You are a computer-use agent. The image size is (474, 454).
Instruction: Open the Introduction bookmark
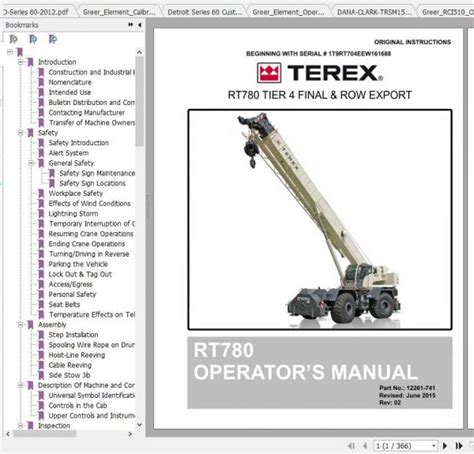click(57, 62)
